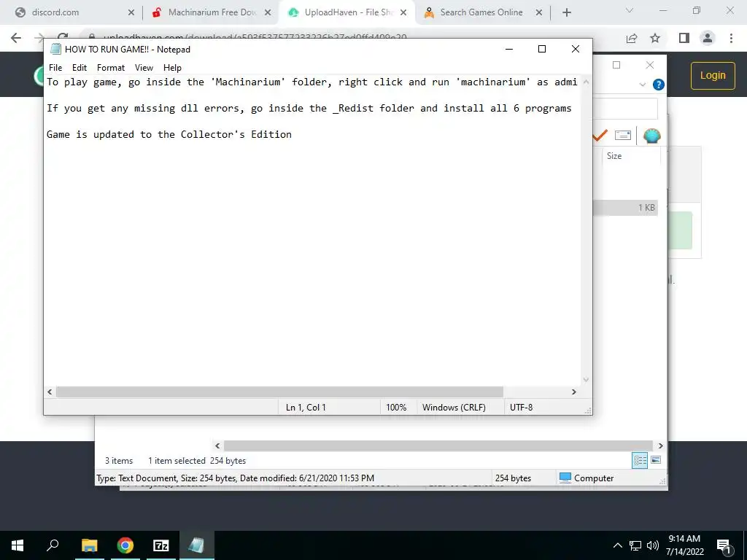
Task: Open the Notepad Edit menu
Action: (79, 68)
